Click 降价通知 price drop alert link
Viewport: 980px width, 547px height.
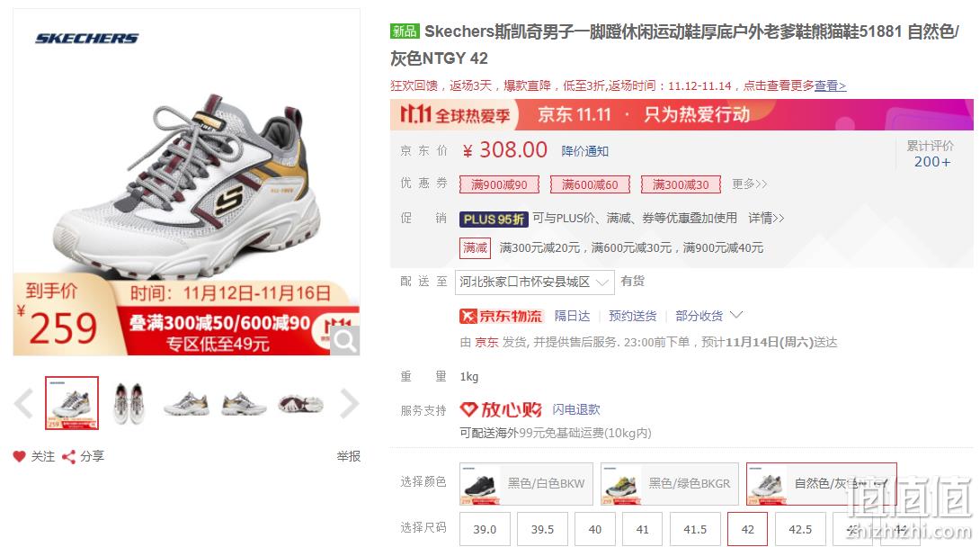[585, 151]
